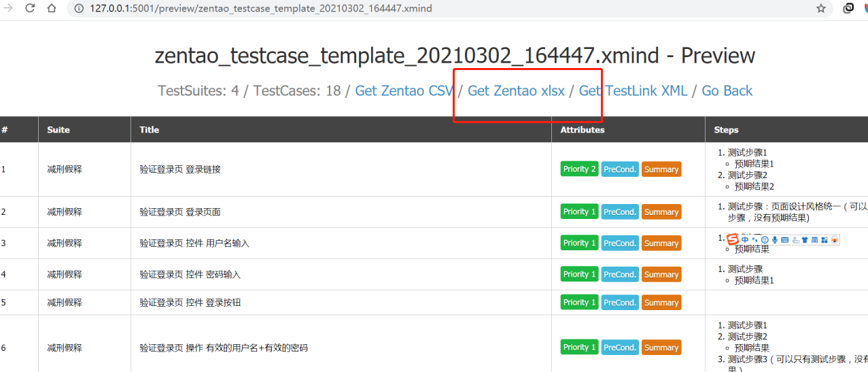View site information icon before the URL
The width and height of the screenshot is (868, 372).
[x=78, y=9]
